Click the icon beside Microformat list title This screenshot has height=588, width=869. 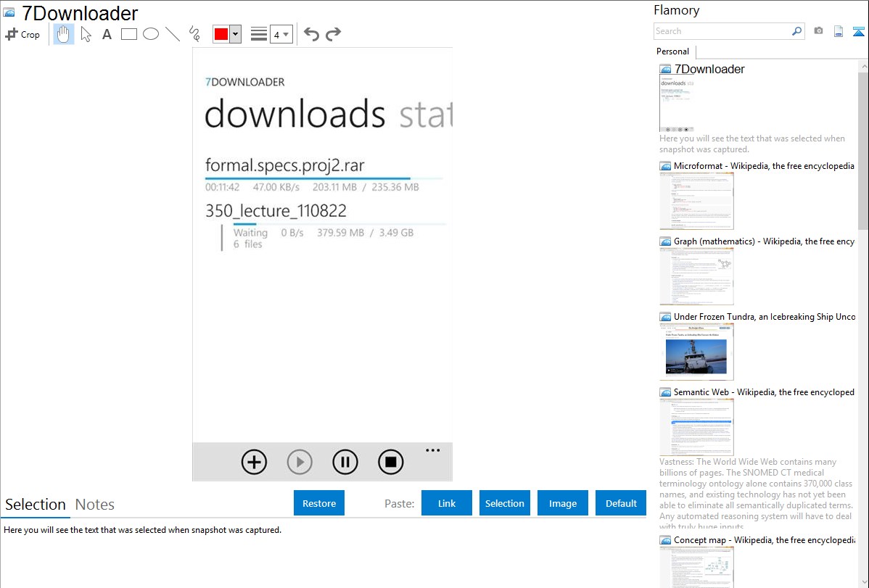[666, 166]
